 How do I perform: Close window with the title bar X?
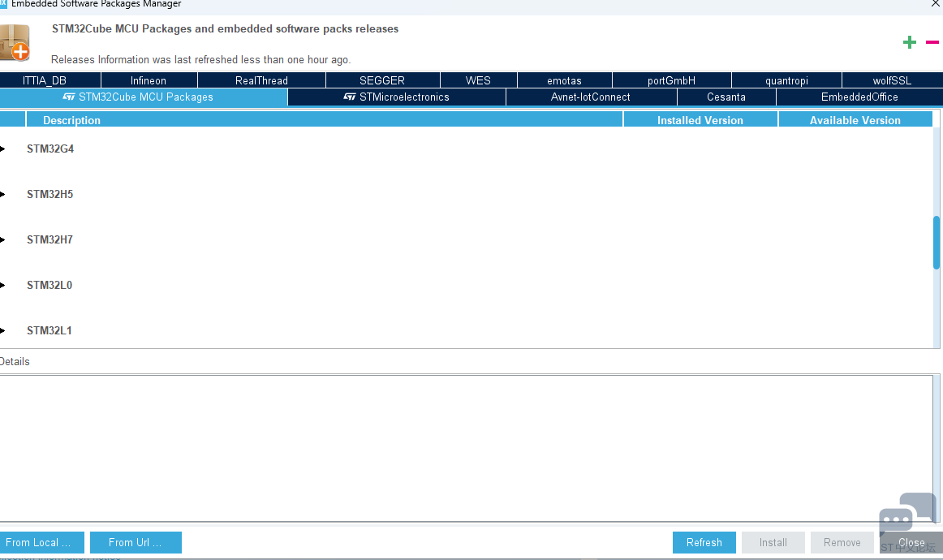(x=936, y=3)
